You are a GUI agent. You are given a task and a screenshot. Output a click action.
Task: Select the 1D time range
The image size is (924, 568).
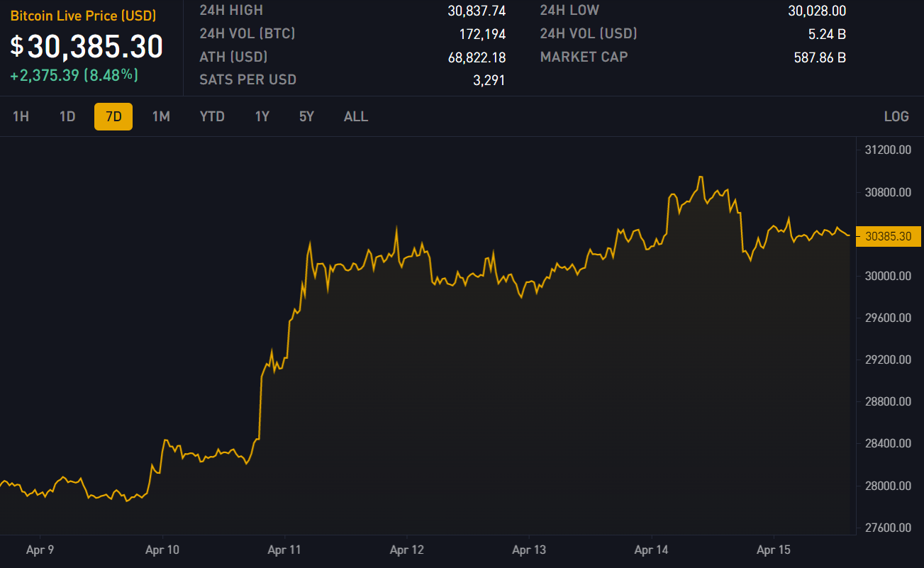(67, 116)
